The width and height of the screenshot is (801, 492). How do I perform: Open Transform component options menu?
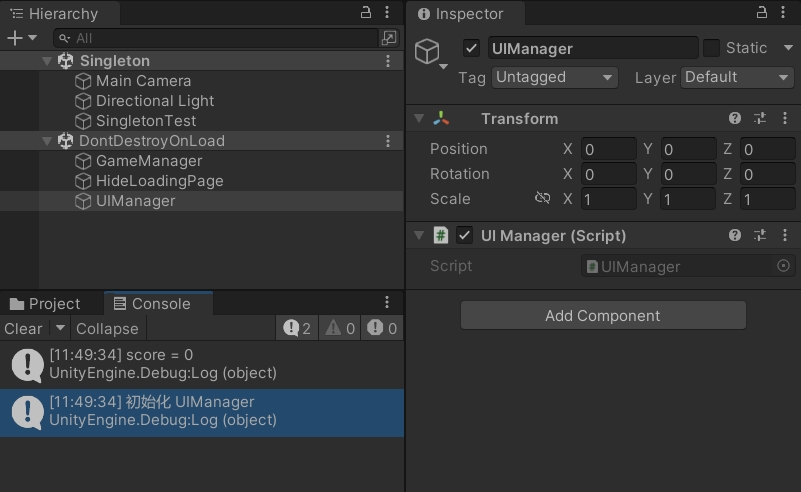785,119
